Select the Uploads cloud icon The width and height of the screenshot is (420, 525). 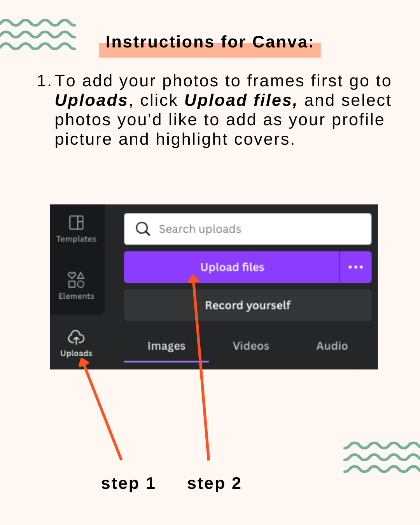pyautogui.click(x=76, y=337)
